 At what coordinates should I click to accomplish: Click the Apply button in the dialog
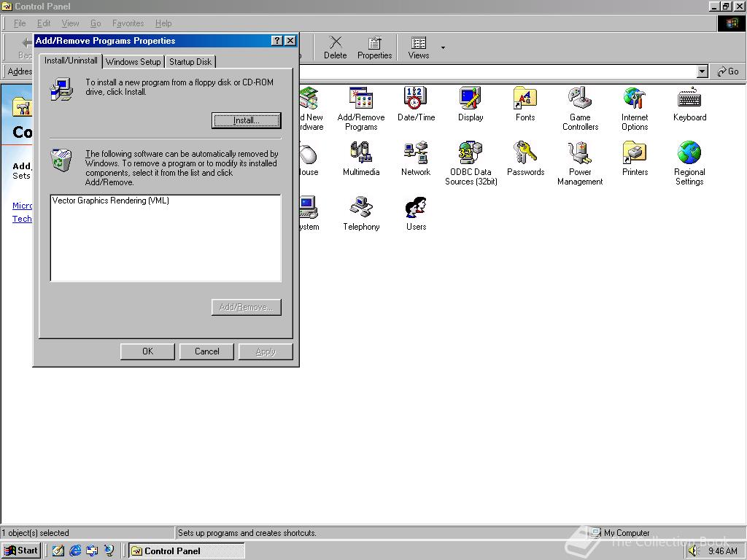click(266, 351)
